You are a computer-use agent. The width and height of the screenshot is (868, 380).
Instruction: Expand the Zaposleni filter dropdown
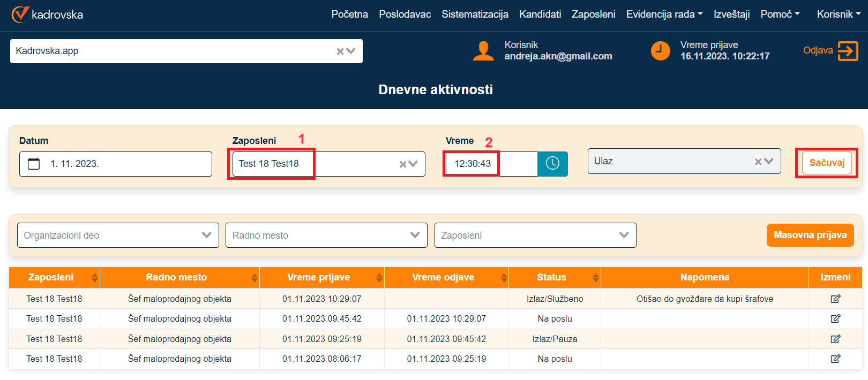tap(624, 235)
